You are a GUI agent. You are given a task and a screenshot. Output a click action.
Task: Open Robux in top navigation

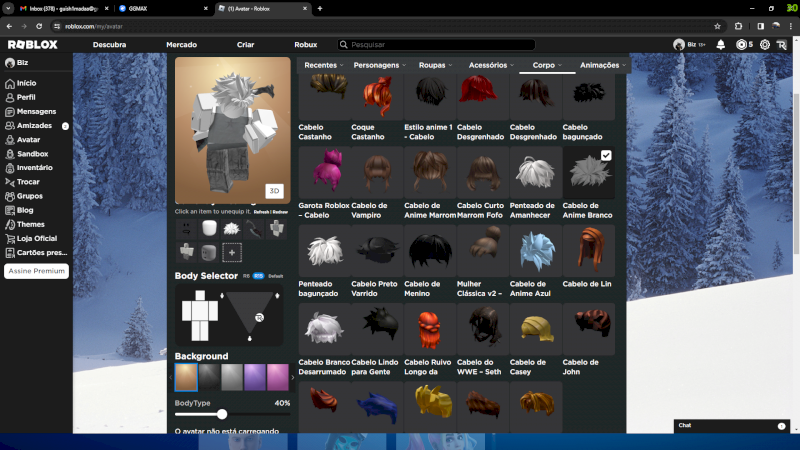[x=306, y=45]
